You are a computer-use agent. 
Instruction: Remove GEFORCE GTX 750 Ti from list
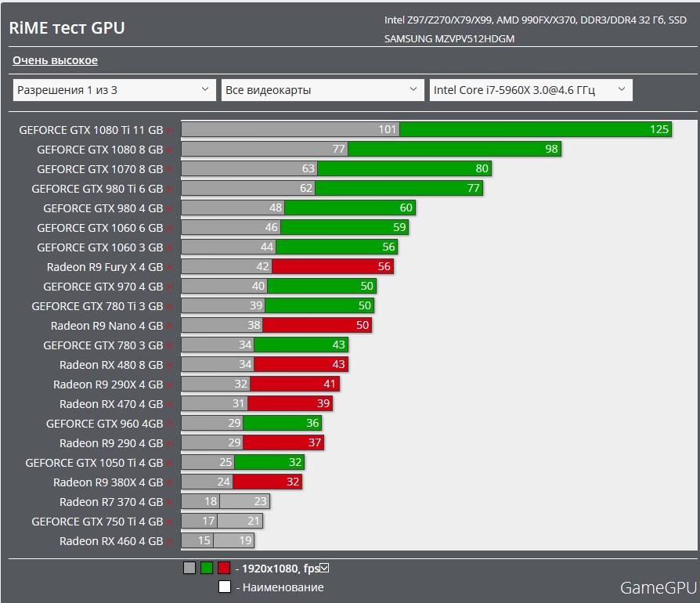pos(169,522)
